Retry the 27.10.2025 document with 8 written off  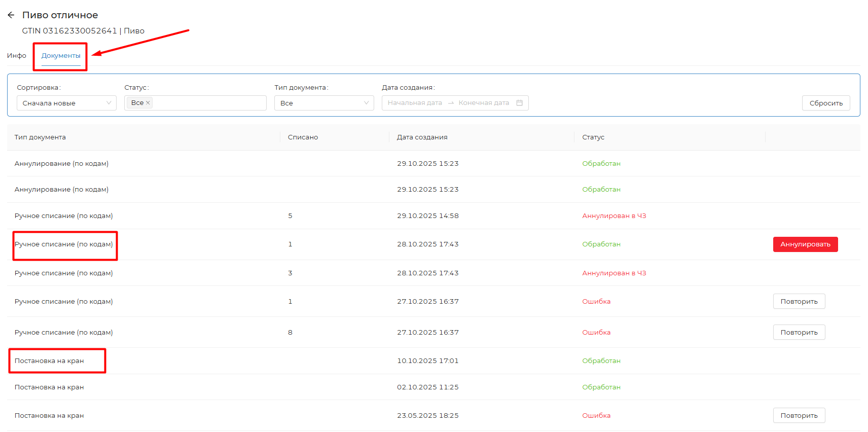pyautogui.click(x=799, y=333)
